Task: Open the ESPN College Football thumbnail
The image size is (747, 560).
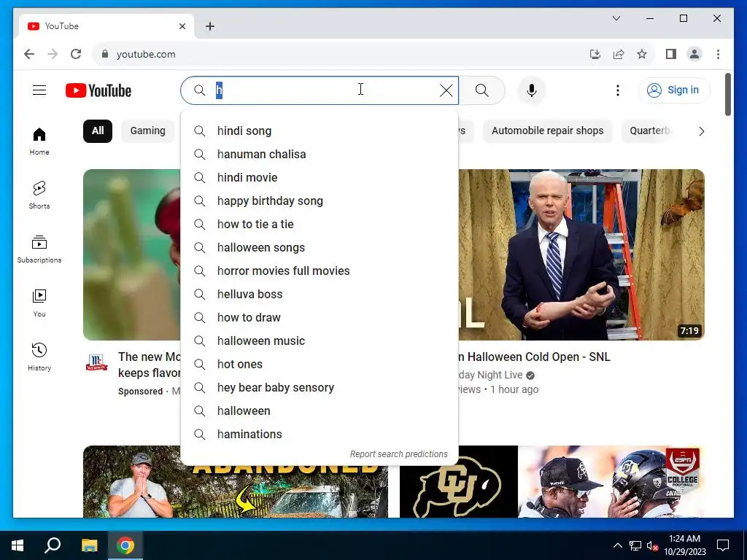Action: tap(552, 481)
